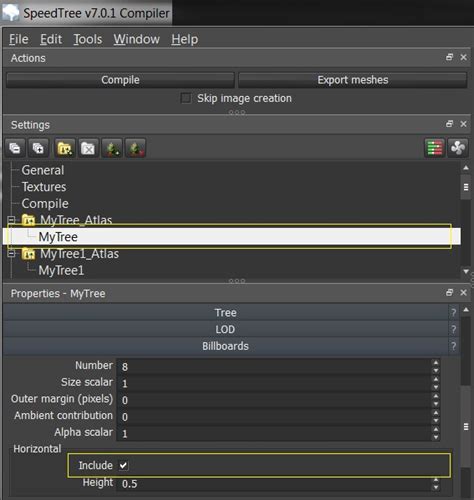Click the Size scalar value field
This screenshot has height=500, width=474.
(x=274, y=383)
